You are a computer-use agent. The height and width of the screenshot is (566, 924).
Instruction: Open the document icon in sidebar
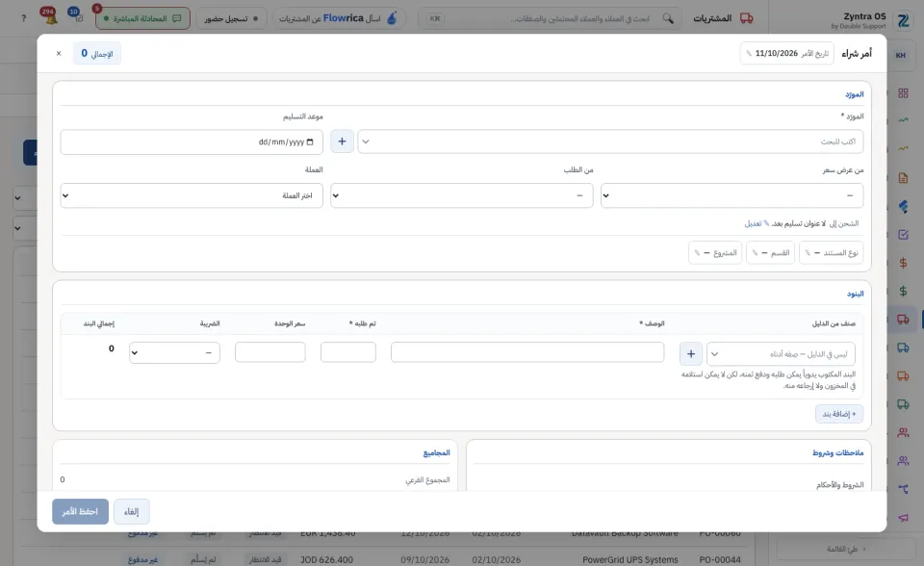(903, 178)
